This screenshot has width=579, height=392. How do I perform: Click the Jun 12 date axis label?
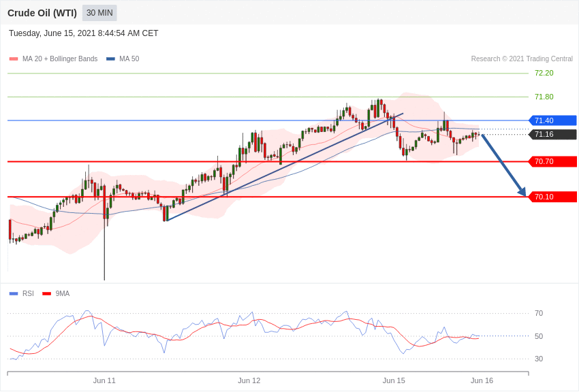[249, 380]
